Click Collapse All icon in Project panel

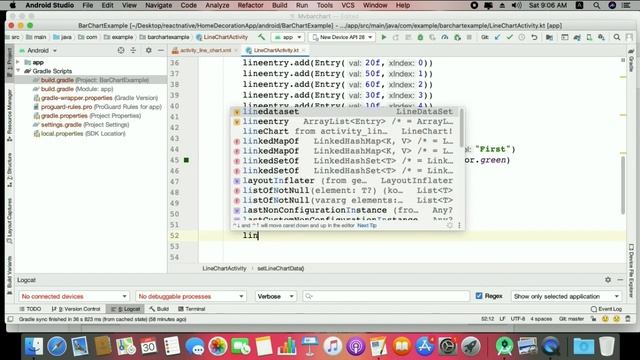pyautogui.click(x=133, y=50)
